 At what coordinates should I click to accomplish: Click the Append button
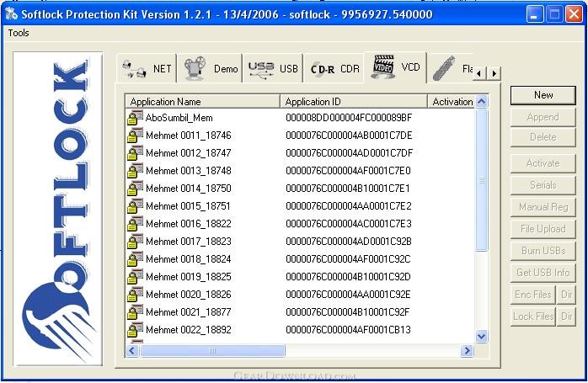(x=543, y=117)
